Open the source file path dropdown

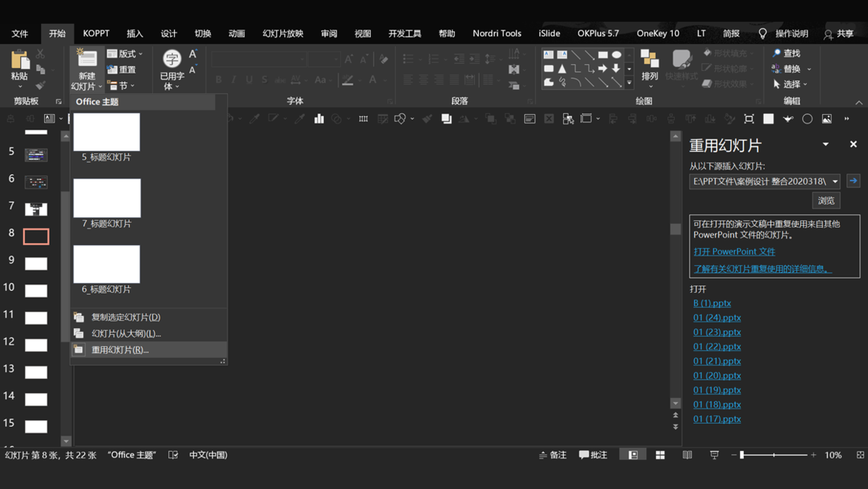[835, 181]
